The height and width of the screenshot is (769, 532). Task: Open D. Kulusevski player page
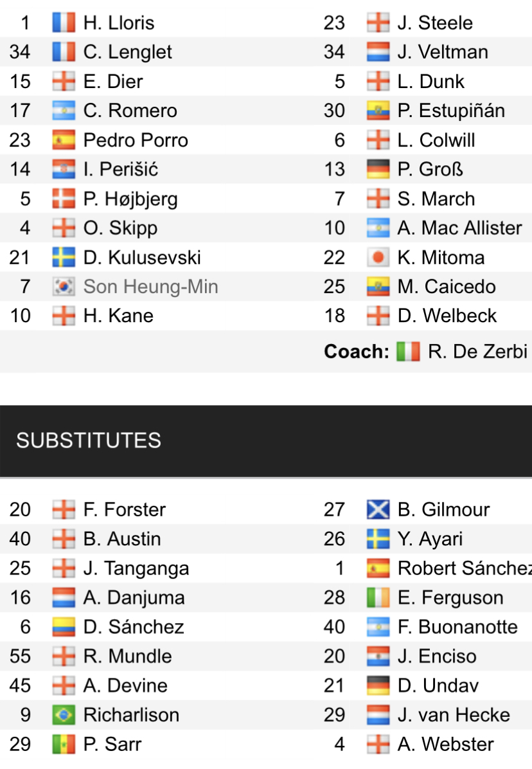pyautogui.click(x=142, y=258)
